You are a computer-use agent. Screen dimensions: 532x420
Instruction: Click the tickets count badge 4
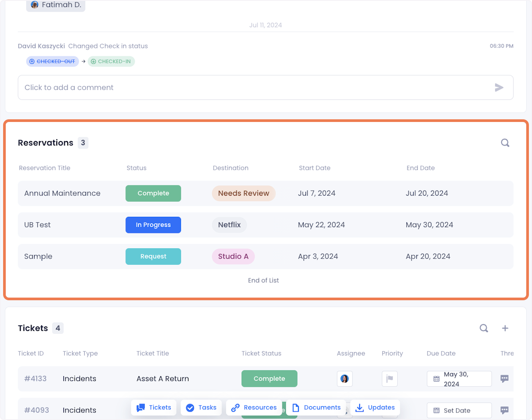point(58,328)
